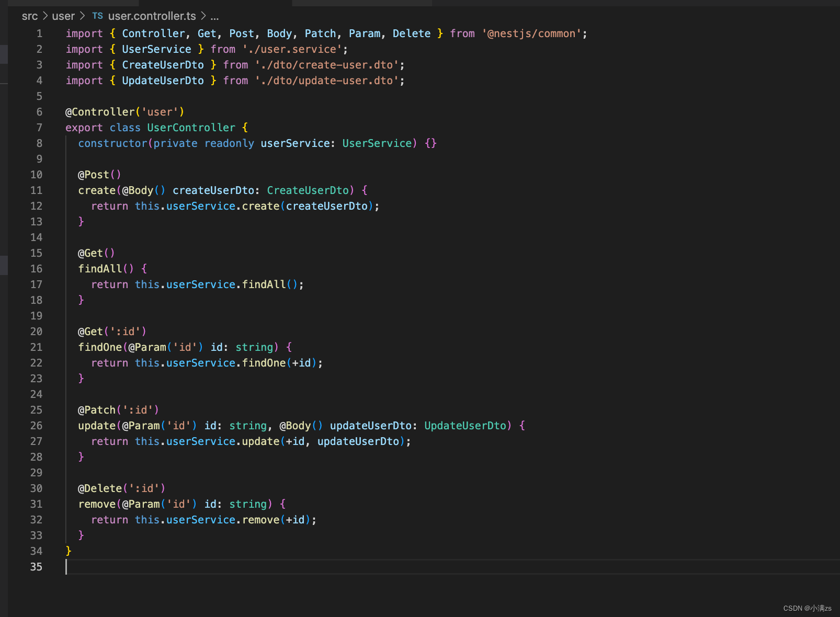Click the findOne method declaration on line 21
The width and height of the screenshot is (840, 617).
(x=100, y=347)
